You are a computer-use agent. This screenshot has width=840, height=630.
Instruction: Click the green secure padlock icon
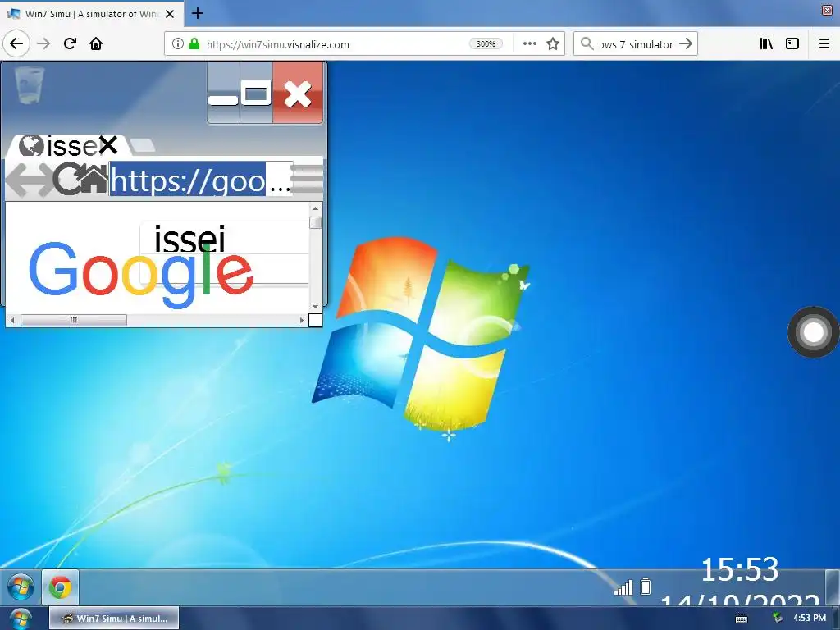(x=194, y=44)
